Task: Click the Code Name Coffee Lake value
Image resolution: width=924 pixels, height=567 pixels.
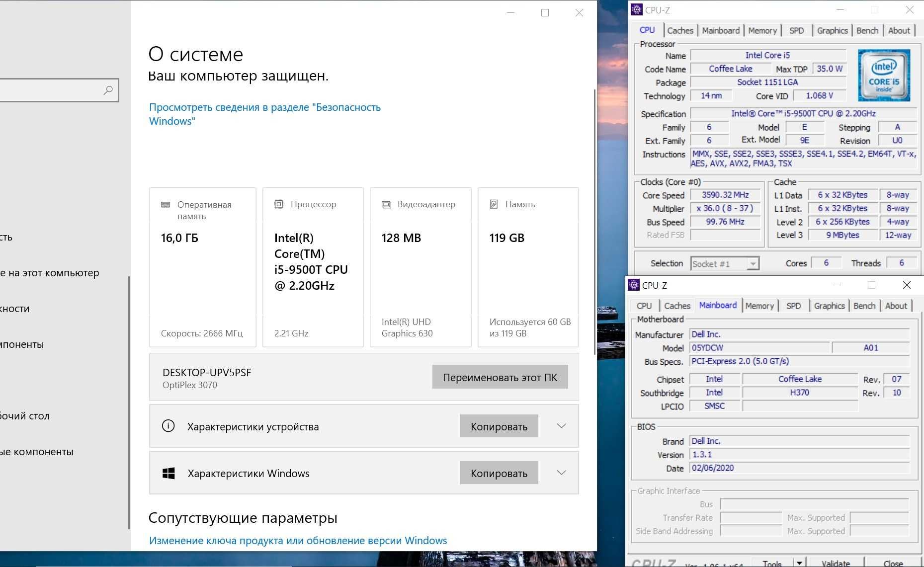Action: click(x=730, y=69)
